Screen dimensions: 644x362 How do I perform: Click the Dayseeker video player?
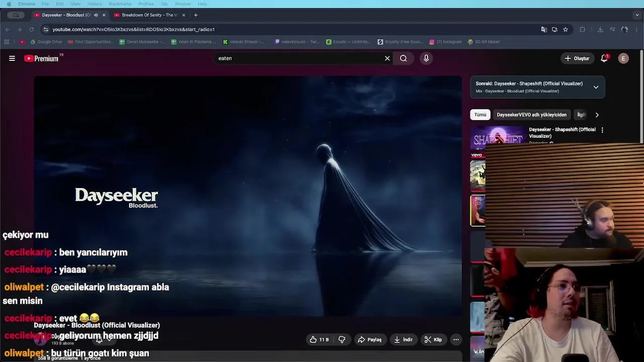click(248, 196)
